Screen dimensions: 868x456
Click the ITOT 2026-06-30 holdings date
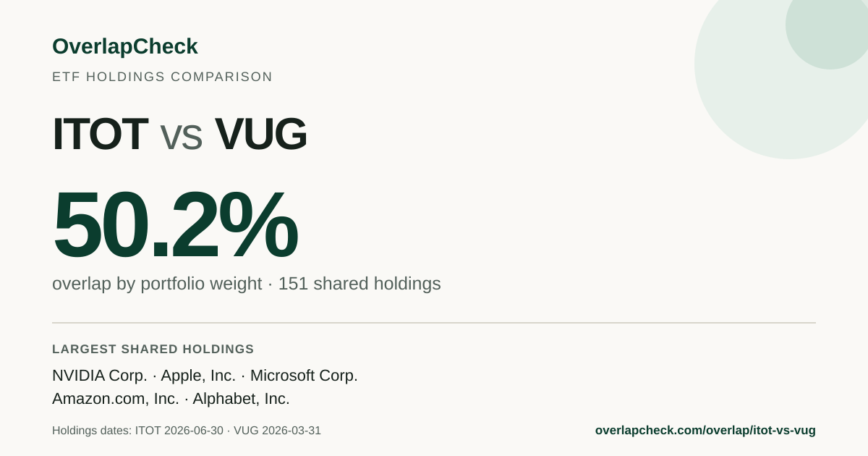179,431
